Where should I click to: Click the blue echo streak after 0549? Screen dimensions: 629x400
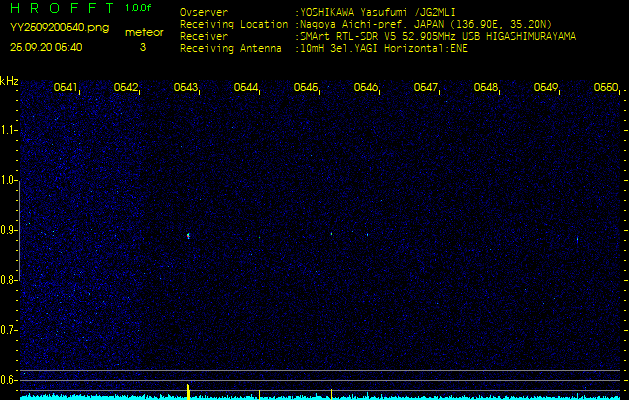(577, 240)
